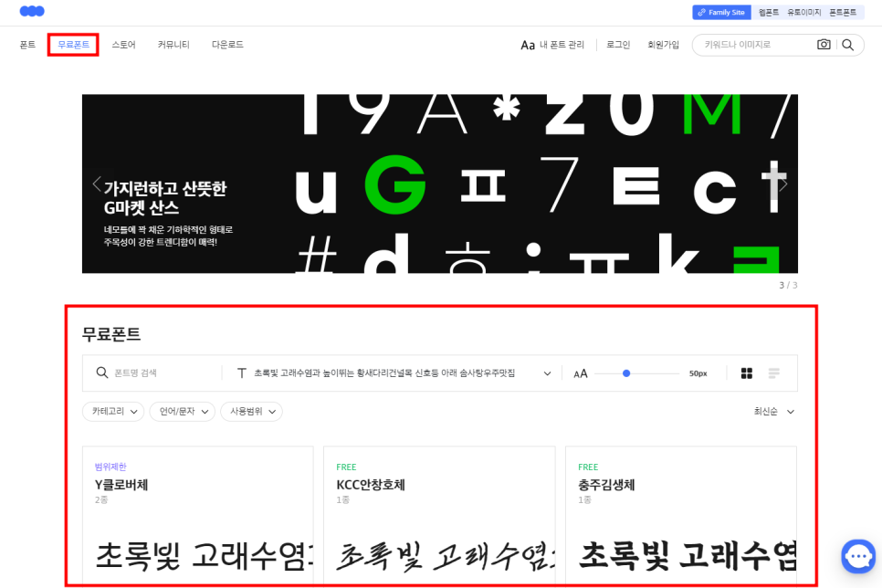Open the 스토어 menu

124,45
